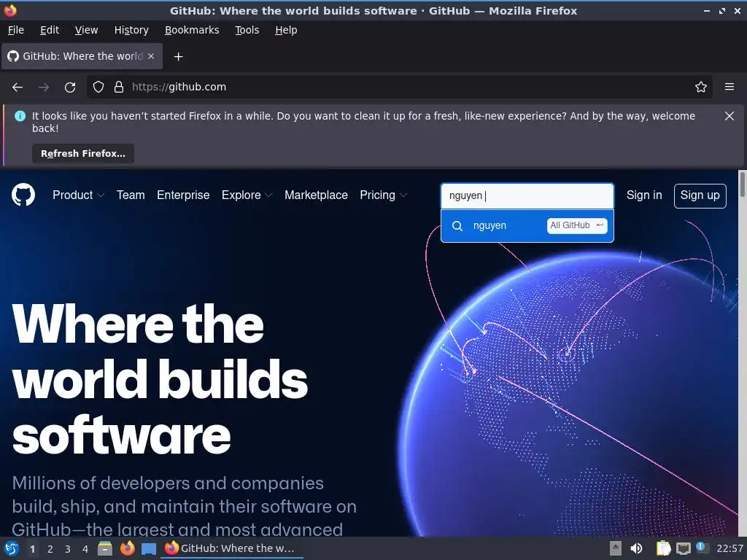Expand the Explore dropdown menu
Screen dimensions: 747x560
click(x=247, y=195)
